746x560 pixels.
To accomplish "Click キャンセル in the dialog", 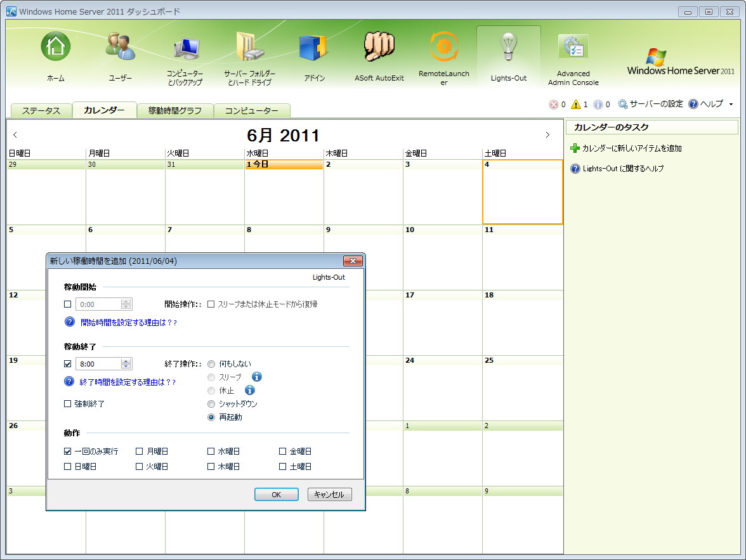I will (329, 494).
